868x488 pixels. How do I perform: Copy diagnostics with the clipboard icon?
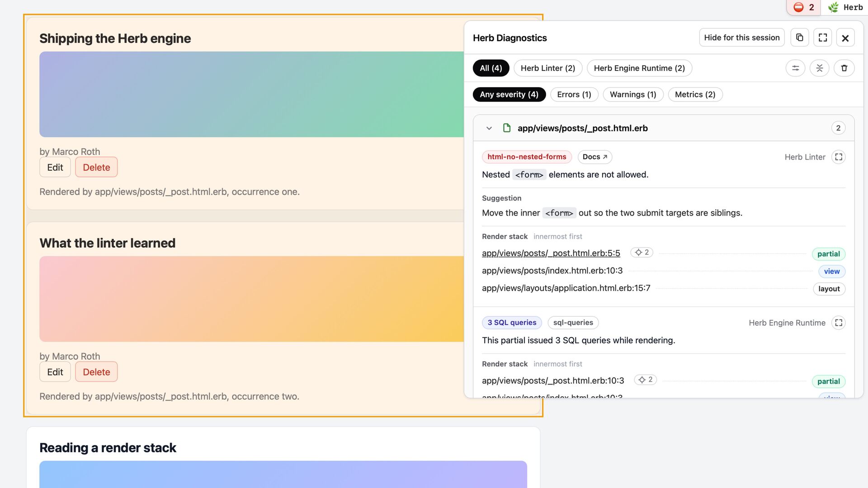[x=799, y=38]
